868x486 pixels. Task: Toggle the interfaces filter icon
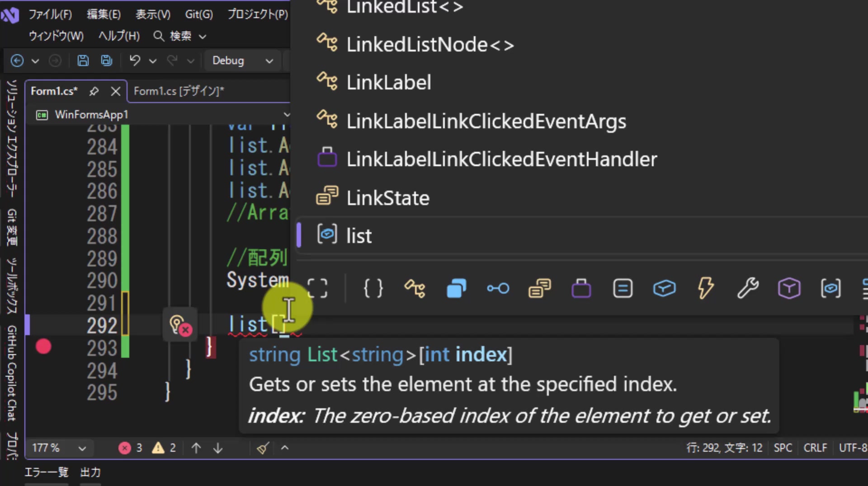pyautogui.click(x=498, y=288)
